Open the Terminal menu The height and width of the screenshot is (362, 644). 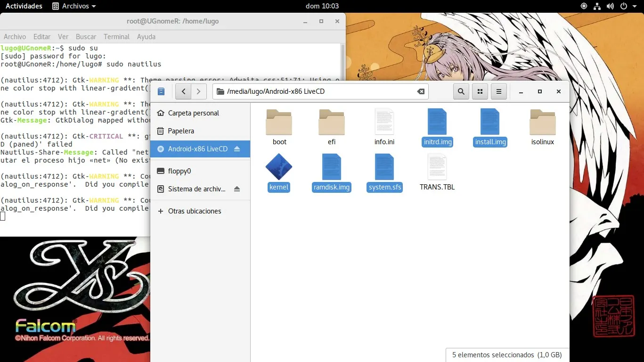[116, 36]
